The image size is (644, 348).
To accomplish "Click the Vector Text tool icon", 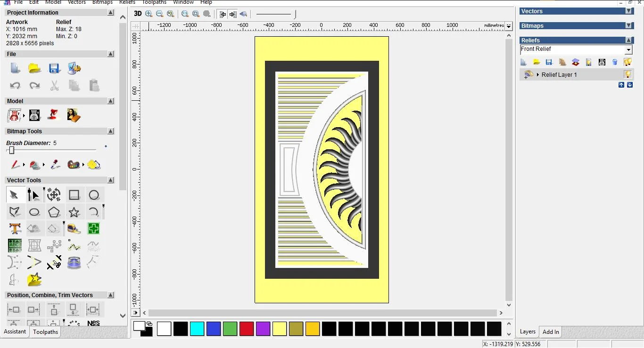I will pyautogui.click(x=15, y=229).
